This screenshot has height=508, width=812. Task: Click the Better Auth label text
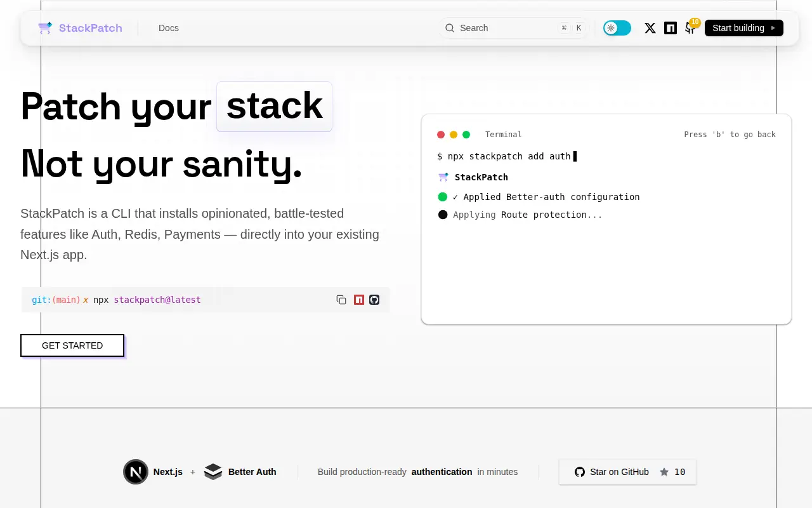(x=252, y=472)
